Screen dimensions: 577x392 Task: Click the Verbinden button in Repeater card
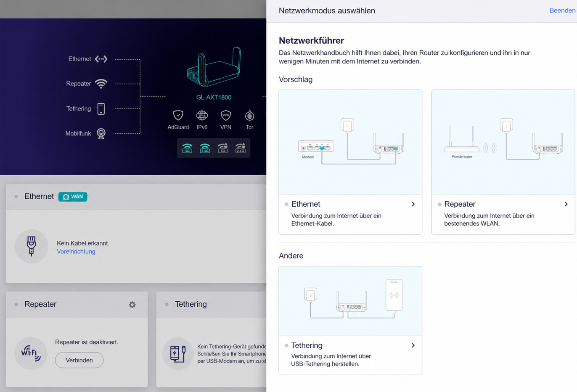79,360
